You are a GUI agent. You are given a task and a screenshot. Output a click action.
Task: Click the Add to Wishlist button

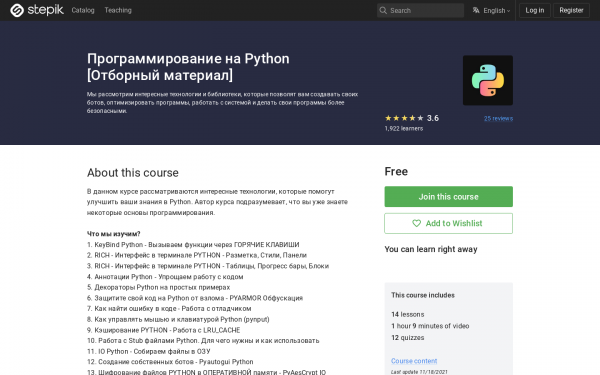point(448,223)
